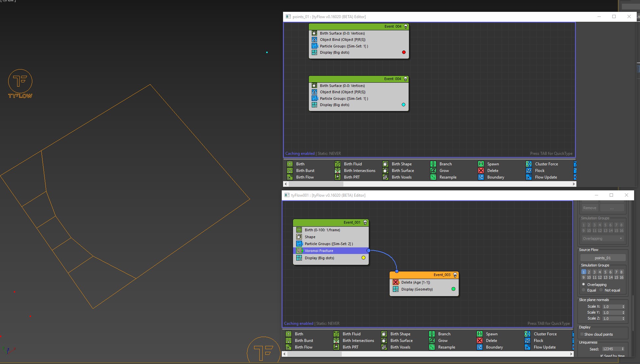Choose Birth Voxels operator in points_01 depot
Screen dimensions: 640x364
(x=397, y=177)
